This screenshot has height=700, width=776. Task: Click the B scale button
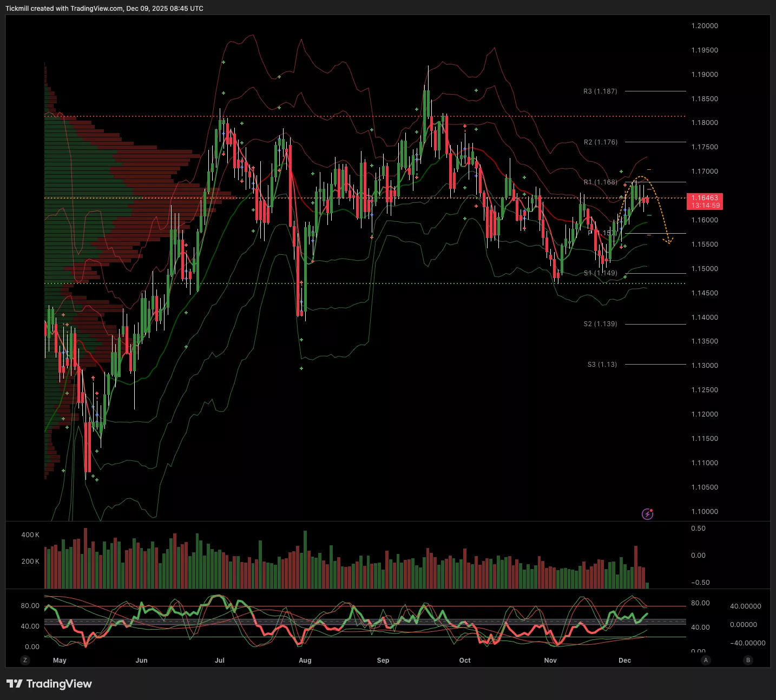point(748,660)
